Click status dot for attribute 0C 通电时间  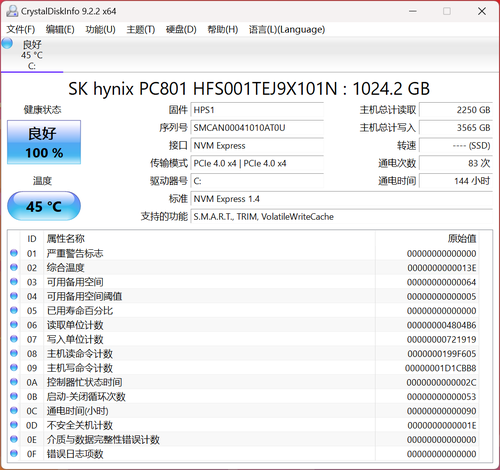coord(14,411)
